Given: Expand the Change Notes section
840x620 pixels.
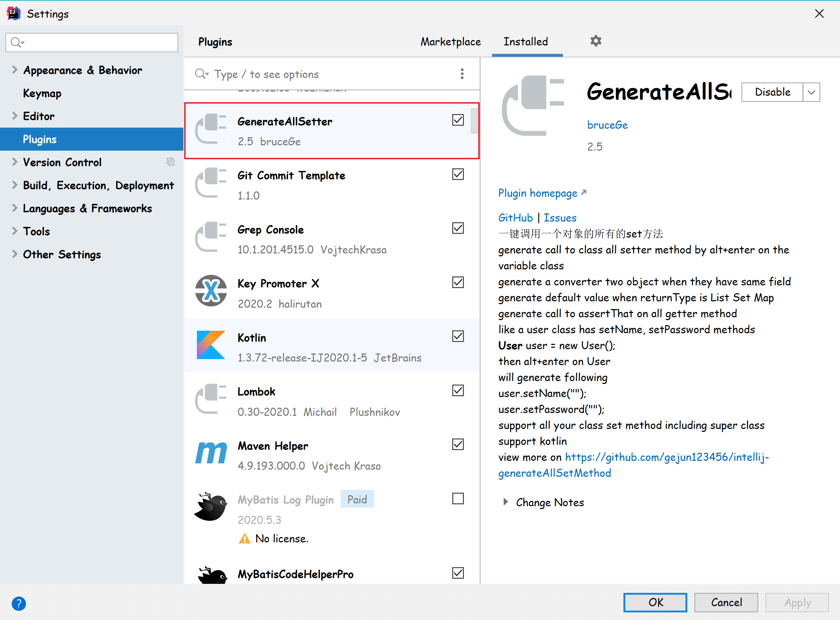Looking at the screenshot, I should pyautogui.click(x=505, y=502).
